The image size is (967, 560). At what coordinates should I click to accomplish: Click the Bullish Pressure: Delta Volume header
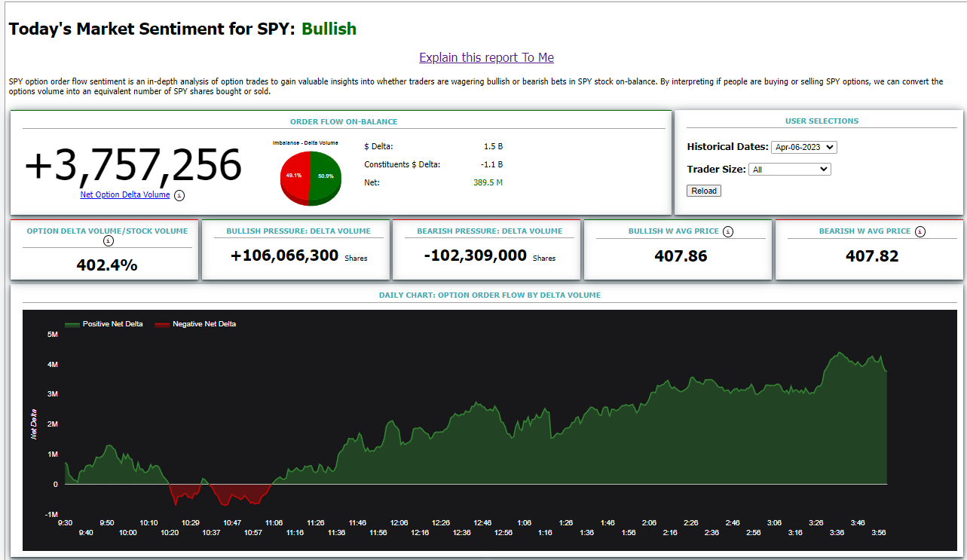298,231
